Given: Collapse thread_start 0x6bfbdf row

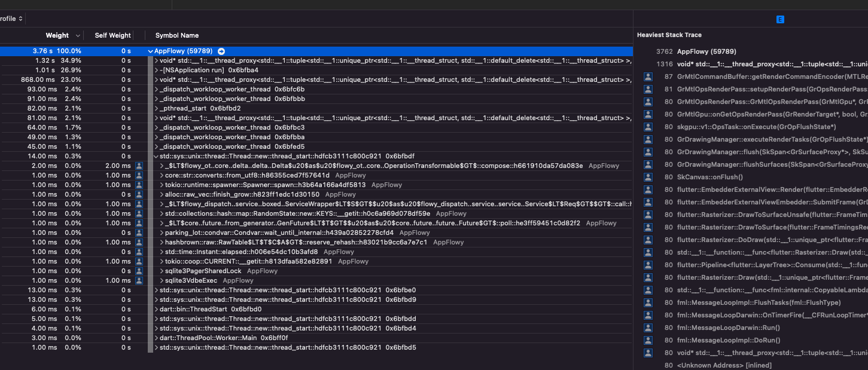Looking at the screenshot, I should (156, 157).
